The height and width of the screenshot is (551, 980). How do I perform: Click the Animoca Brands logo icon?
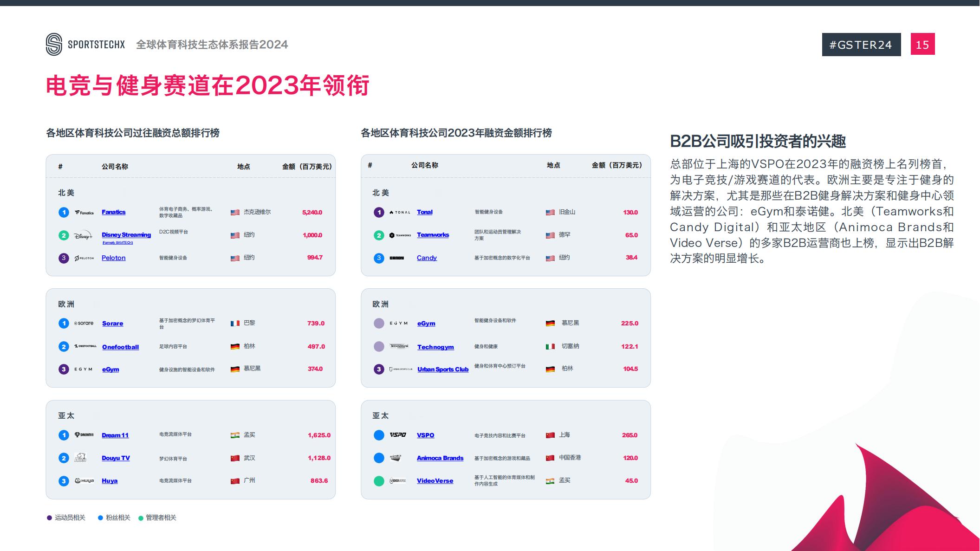(396, 458)
